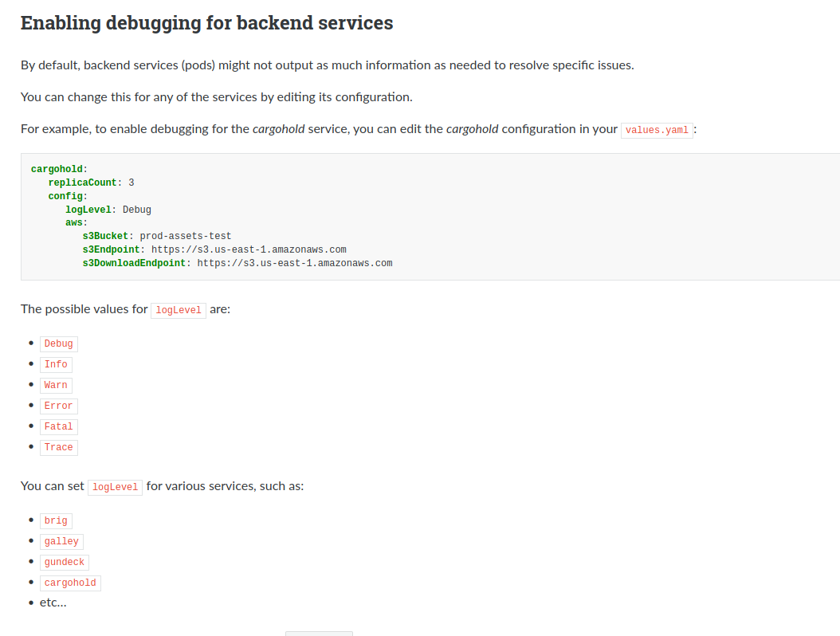The height and width of the screenshot is (636, 840).
Task: Select the Trace log level value
Action: tap(58, 447)
